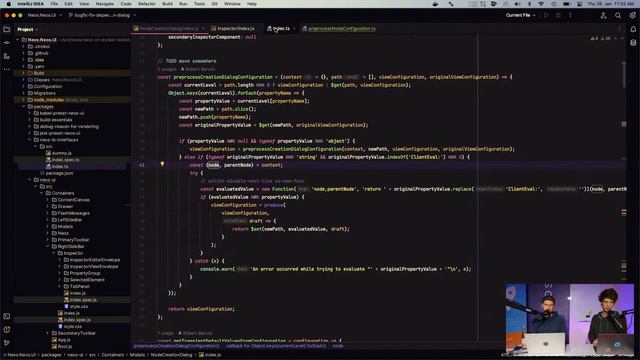Image resolution: width=640 pixels, height=360 pixels.
Task: Open toolbar More Actions vertical dots
Action: (571, 15)
